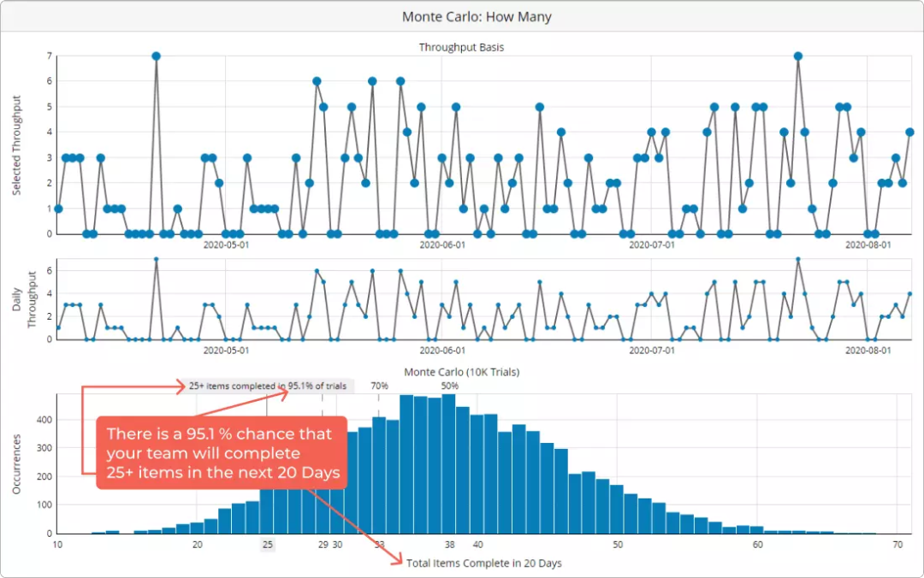
Task: Click the Throughput Basis chart title
Action: 461,47
